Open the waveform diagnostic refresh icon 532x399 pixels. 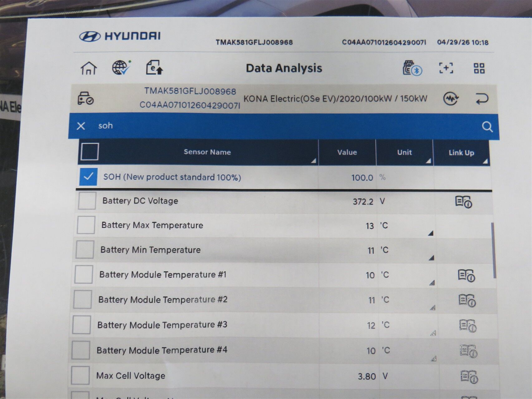451,99
